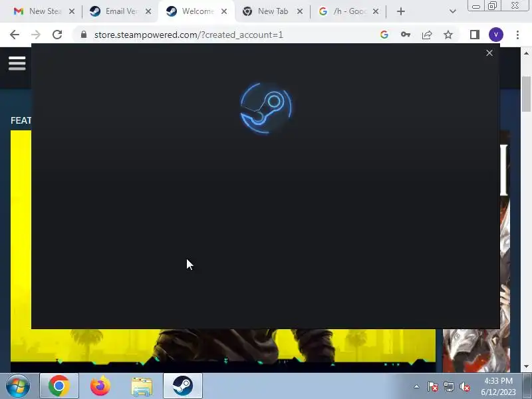Open saved passwords key icon
532x399 pixels.
(406, 35)
